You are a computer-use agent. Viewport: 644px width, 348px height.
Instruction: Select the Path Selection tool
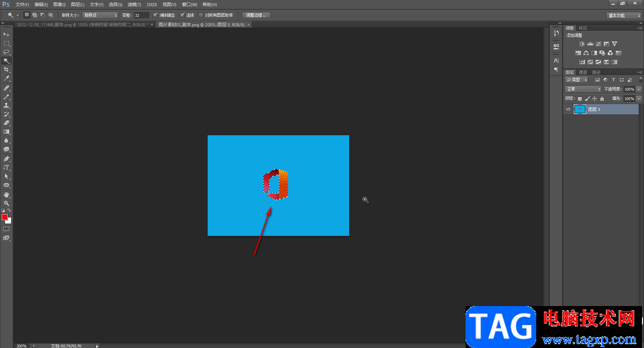tap(6, 176)
